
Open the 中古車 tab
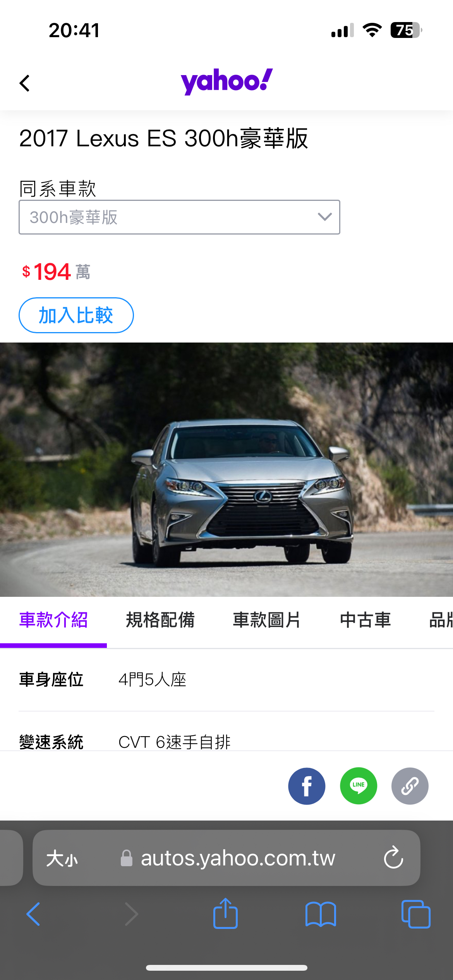[365, 620]
